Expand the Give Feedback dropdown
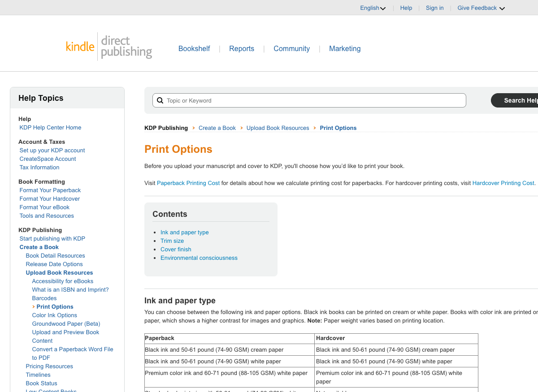The image size is (538, 392). pyautogui.click(x=481, y=8)
